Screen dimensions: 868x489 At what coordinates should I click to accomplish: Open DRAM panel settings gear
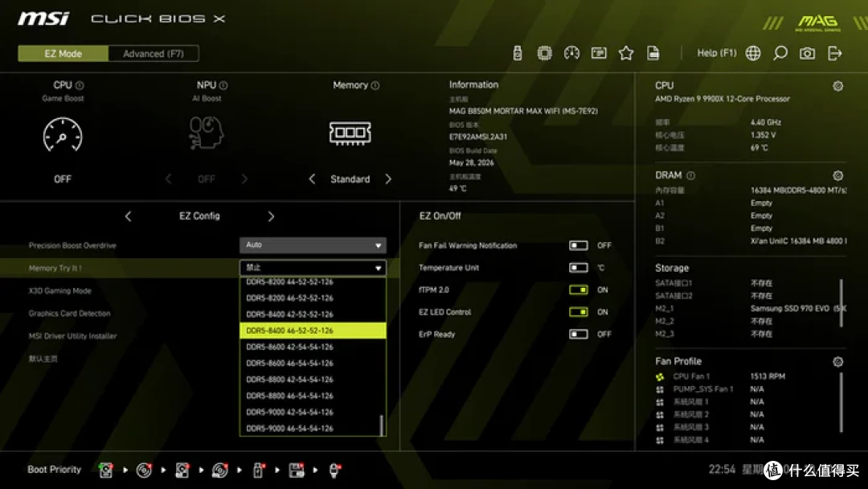pyautogui.click(x=838, y=175)
